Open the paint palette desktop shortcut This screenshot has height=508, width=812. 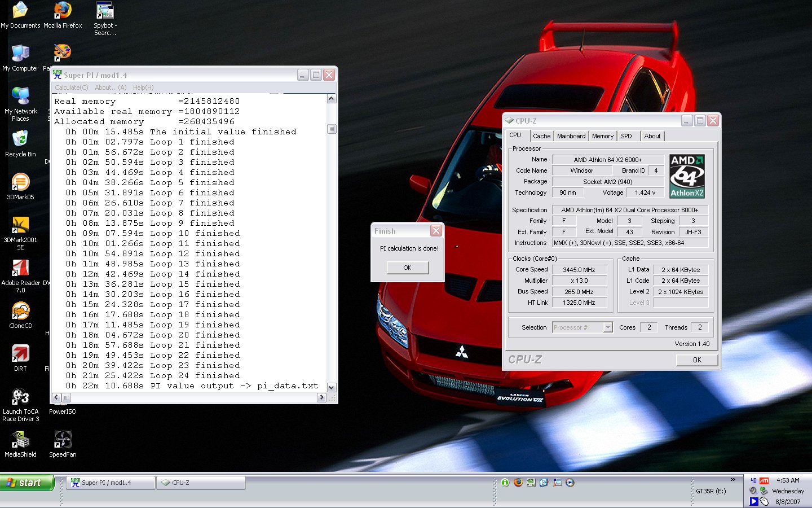(x=62, y=52)
